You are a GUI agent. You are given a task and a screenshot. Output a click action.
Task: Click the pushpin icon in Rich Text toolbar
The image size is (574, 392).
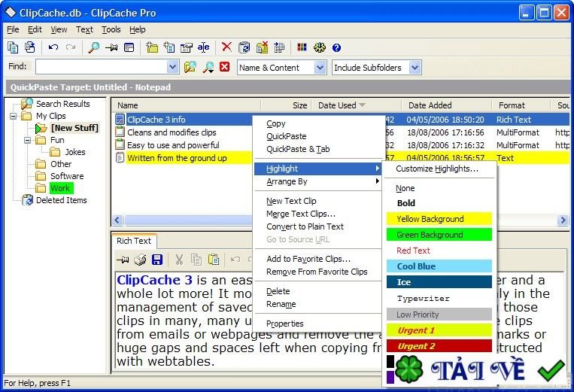123,260
